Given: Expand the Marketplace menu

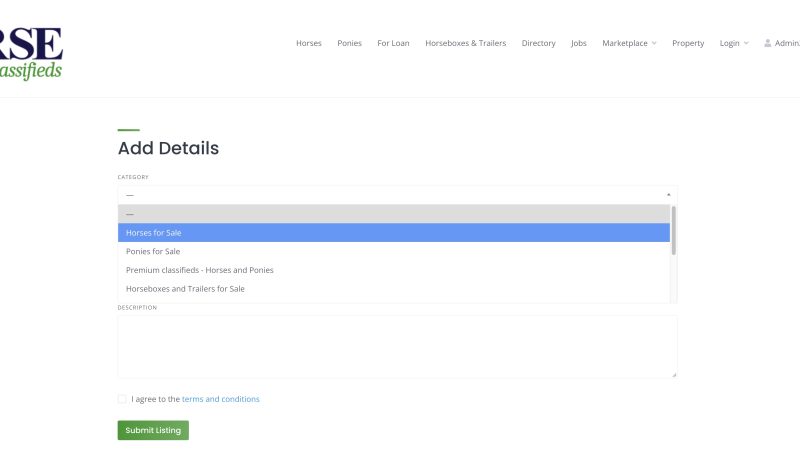Looking at the screenshot, I should click(x=629, y=43).
